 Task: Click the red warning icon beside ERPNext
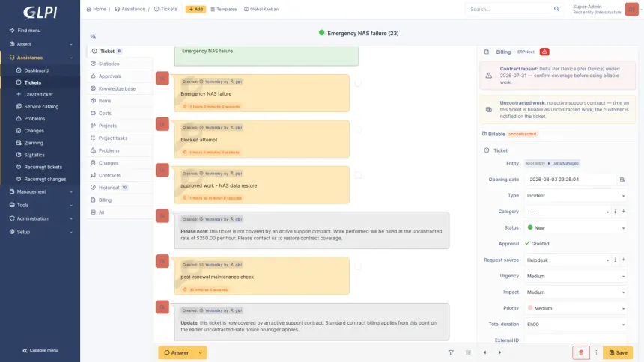coord(544,52)
